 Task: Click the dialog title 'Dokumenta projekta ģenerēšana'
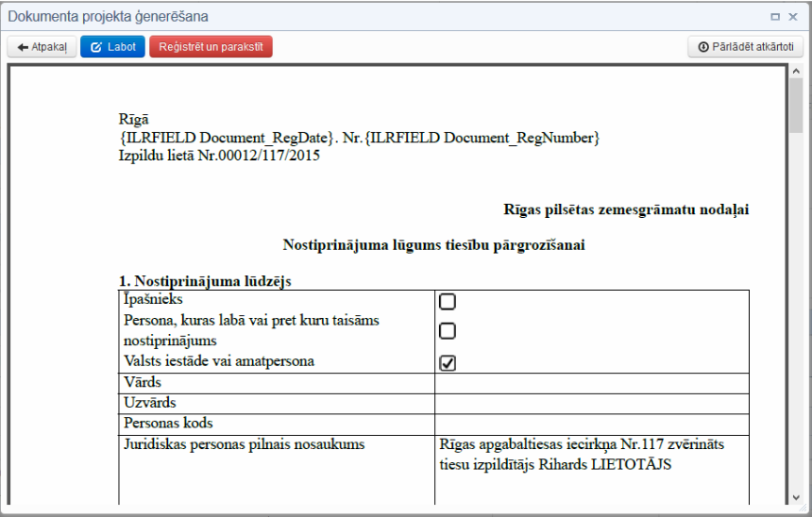109,16
